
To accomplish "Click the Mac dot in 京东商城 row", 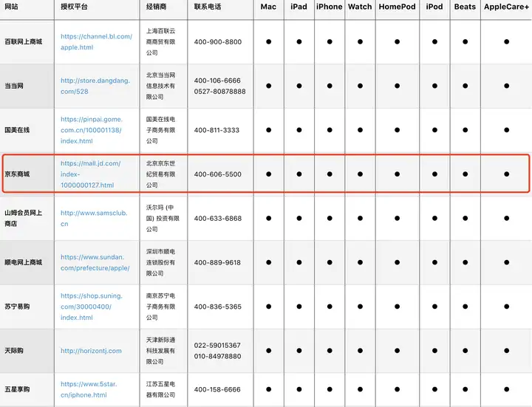I will coord(268,174).
